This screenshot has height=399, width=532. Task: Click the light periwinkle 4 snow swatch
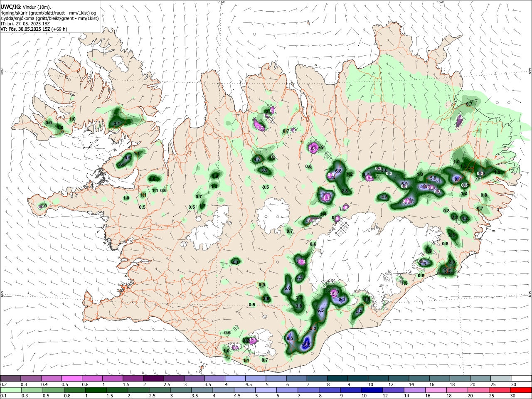coord(235,378)
